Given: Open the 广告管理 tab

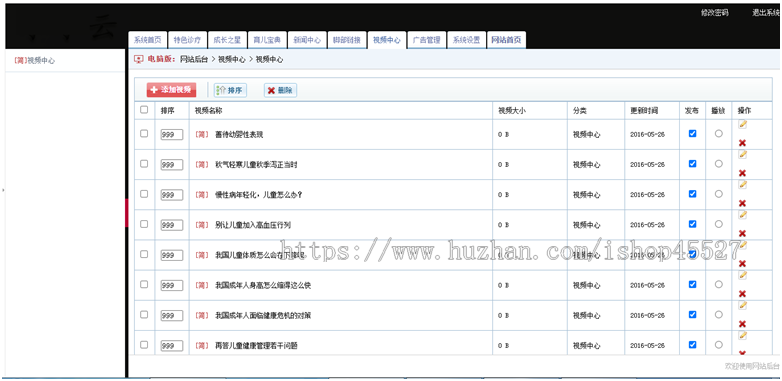Looking at the screenshot, I should [426, 40].
